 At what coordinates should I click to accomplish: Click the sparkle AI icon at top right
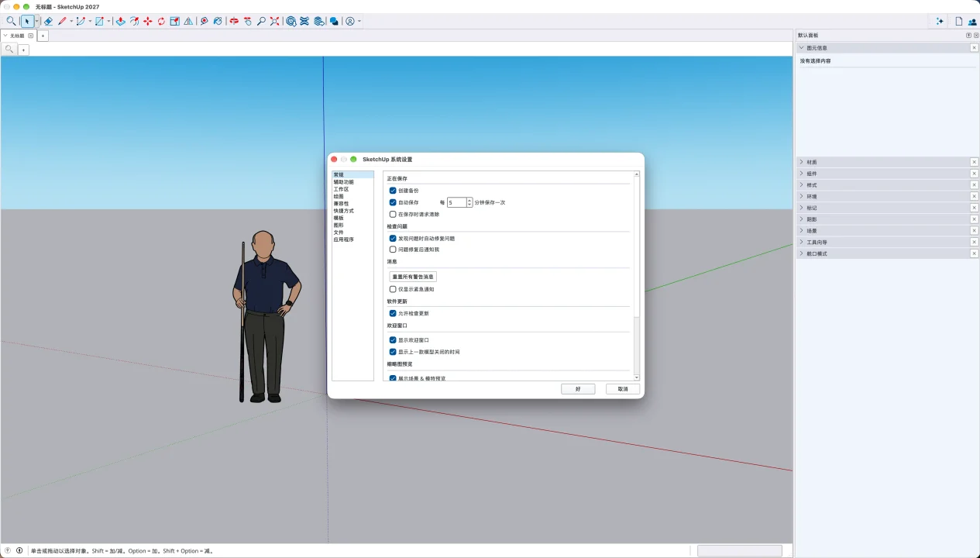pyautogui.click(x=940, y=22)
